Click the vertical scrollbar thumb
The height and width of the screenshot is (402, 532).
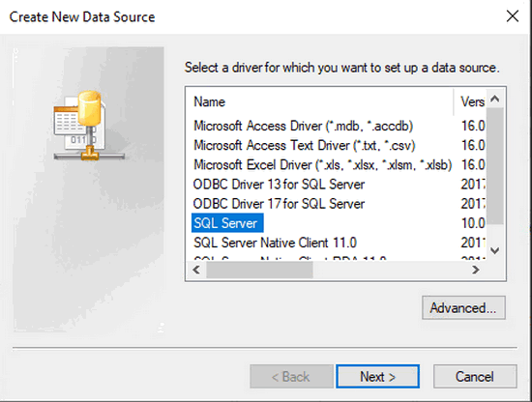tap(495, 166)
